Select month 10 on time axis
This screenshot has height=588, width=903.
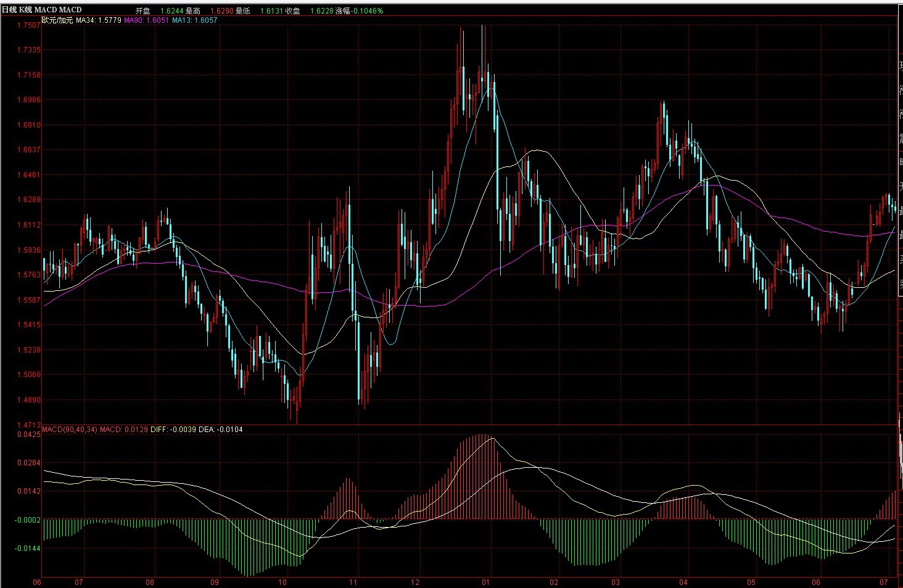[282, 582]
